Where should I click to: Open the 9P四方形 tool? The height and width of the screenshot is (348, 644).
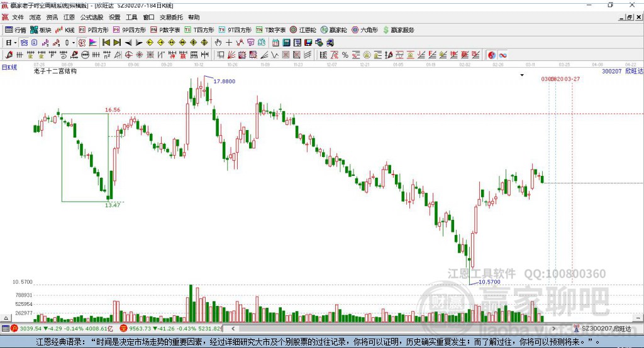pos(130,30)
